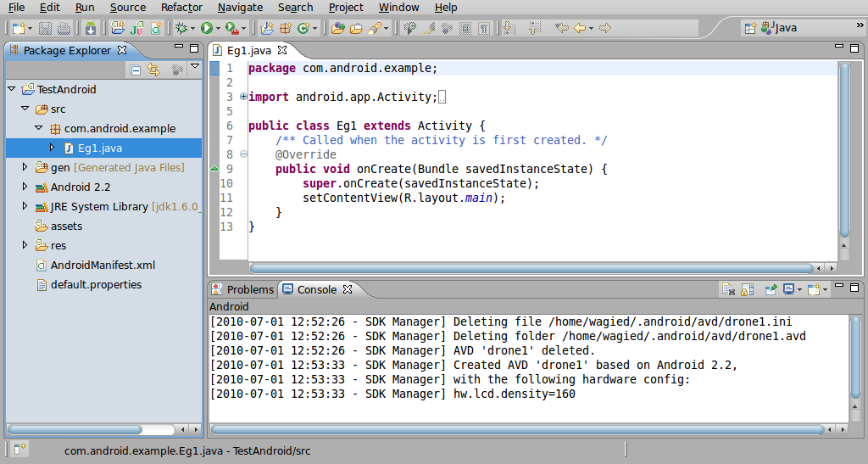
Task: Click the New Java Class icon
Action: [304, 28]
